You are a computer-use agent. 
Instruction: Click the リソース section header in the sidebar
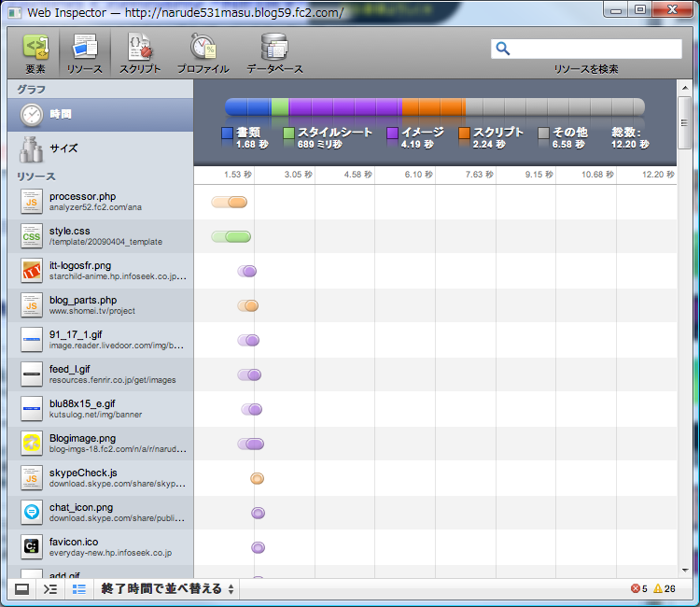(x=36, y=176)
